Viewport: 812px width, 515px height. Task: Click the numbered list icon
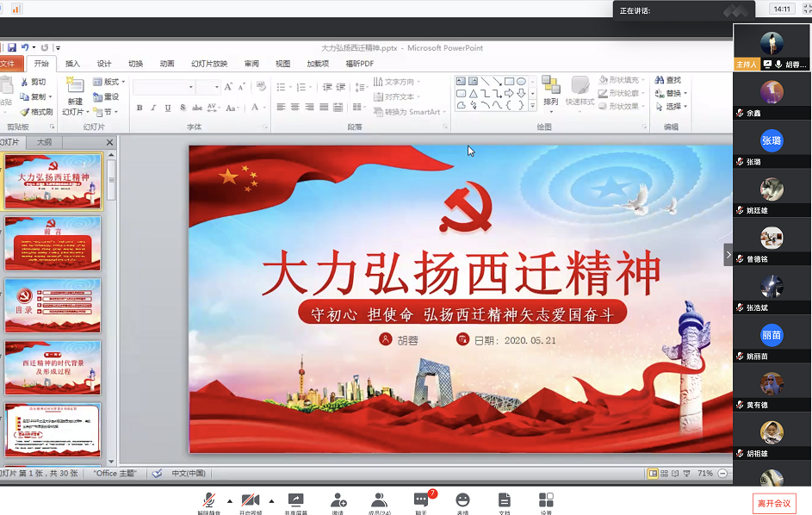(303, 87)
